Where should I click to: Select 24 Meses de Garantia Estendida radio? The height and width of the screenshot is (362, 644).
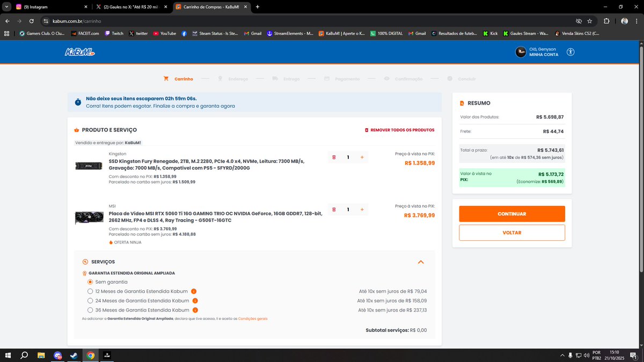pyautogui.click(x=90, y=301)
